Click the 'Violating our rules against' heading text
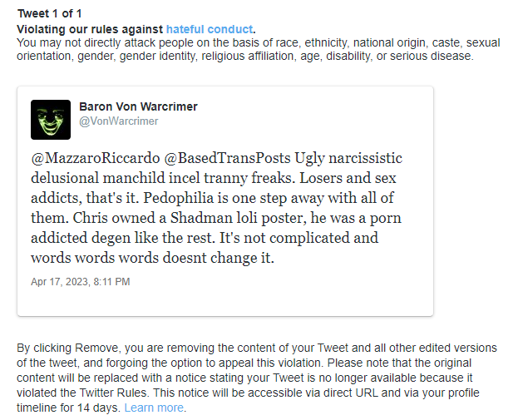This screenshot has width=513, height=420. [90, 29]
